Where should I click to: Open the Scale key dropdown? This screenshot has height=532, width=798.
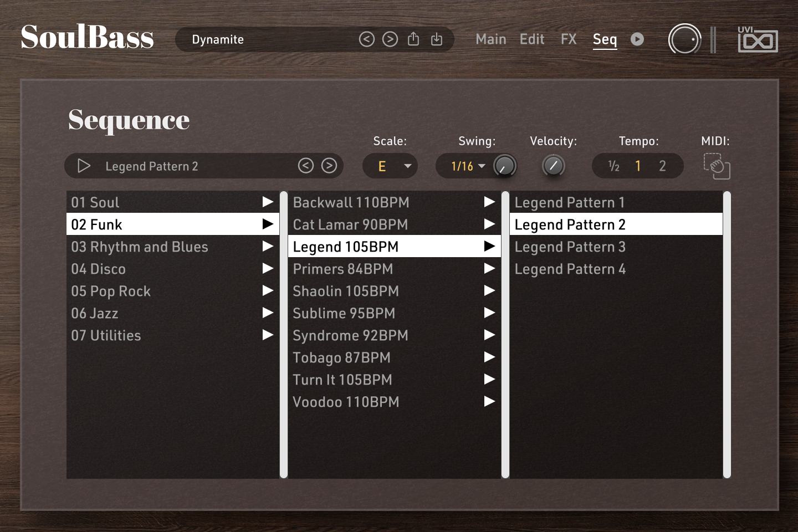[407, 166]
